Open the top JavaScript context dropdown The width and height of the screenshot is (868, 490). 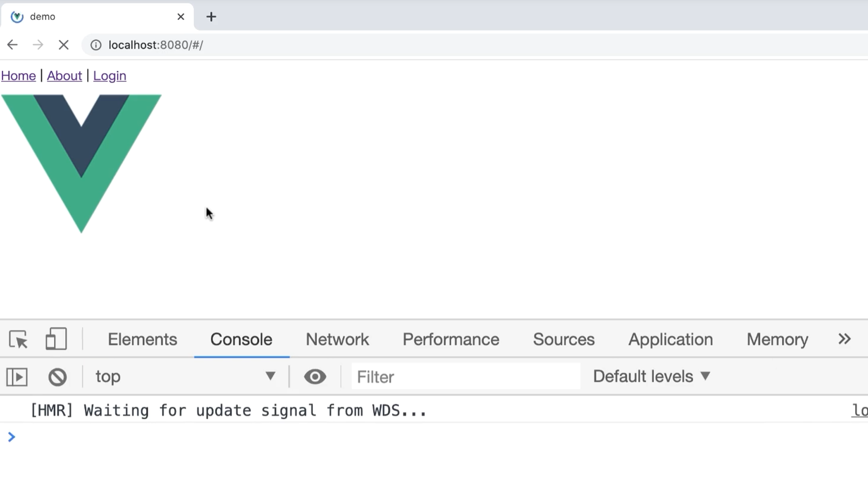185,377
